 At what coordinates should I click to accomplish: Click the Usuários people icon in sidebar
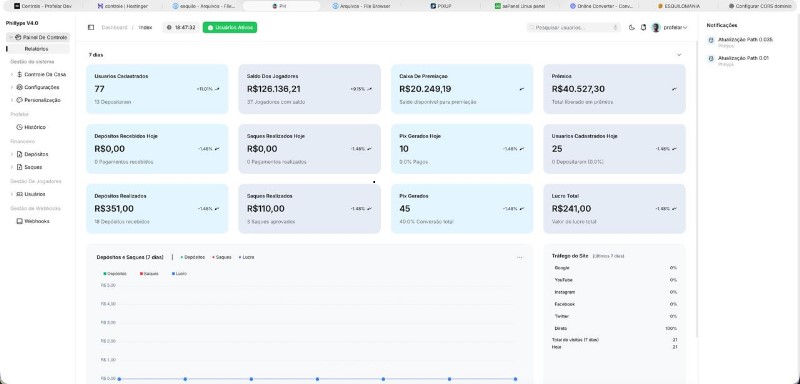click(x=19, y=194)
